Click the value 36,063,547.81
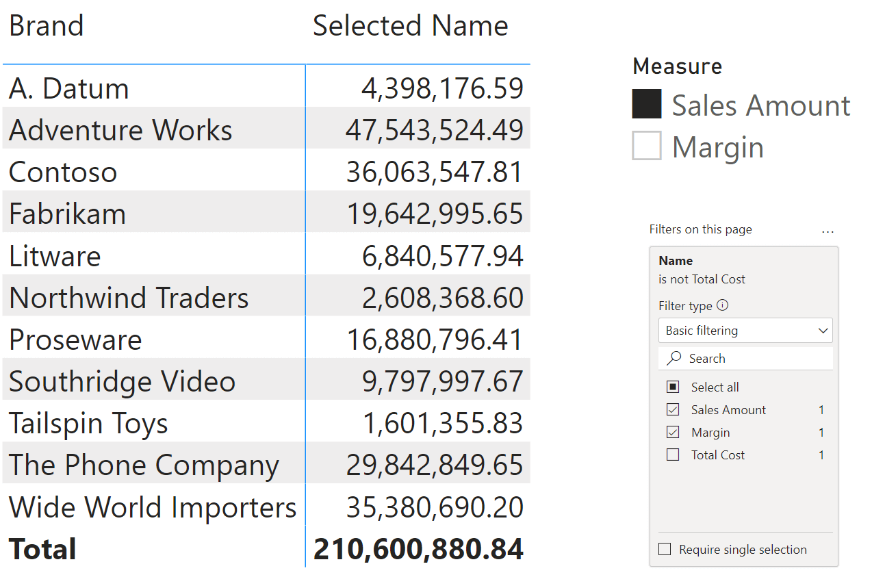This screenshot has width=872, height=588. click(435, 172)
